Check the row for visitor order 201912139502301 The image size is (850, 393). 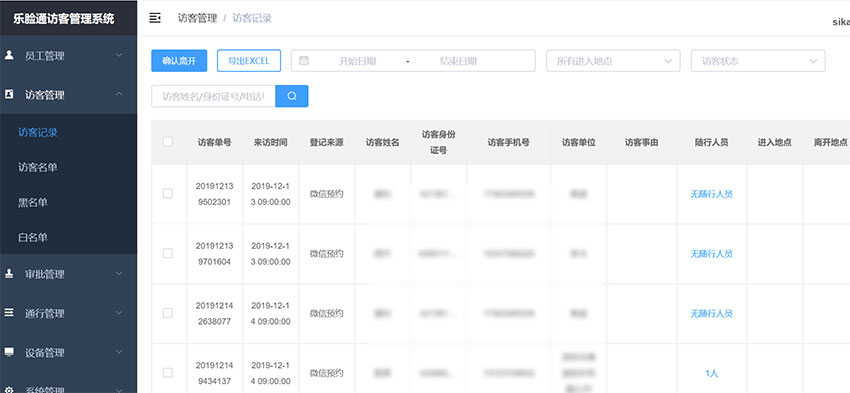168,194
